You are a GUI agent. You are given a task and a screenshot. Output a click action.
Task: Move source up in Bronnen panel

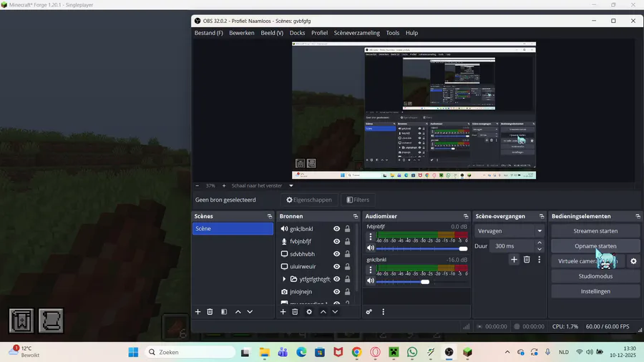click(323, 312)
